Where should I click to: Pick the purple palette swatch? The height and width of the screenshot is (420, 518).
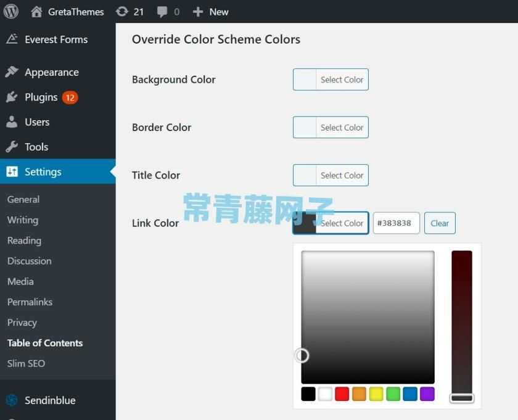coord(427,394)
